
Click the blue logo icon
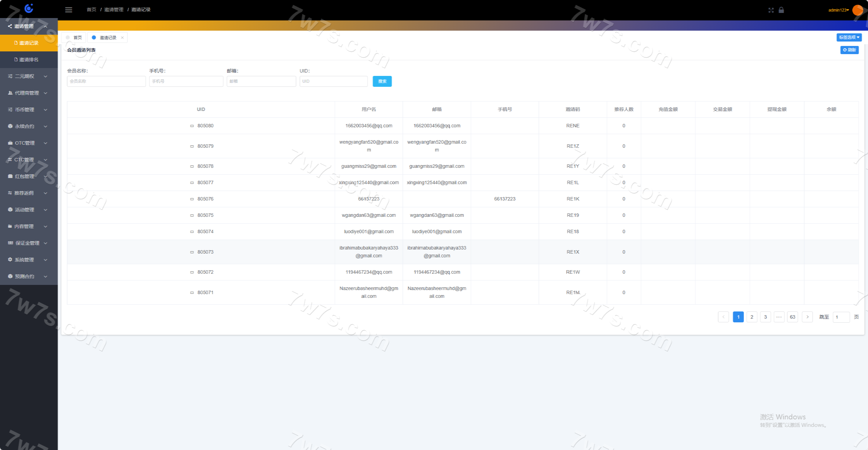point(29,8)
